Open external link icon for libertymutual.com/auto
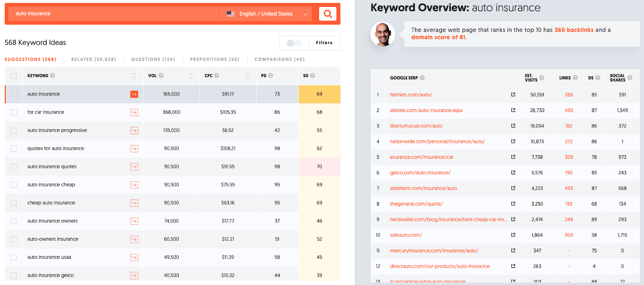 click(x=513, y=126)
